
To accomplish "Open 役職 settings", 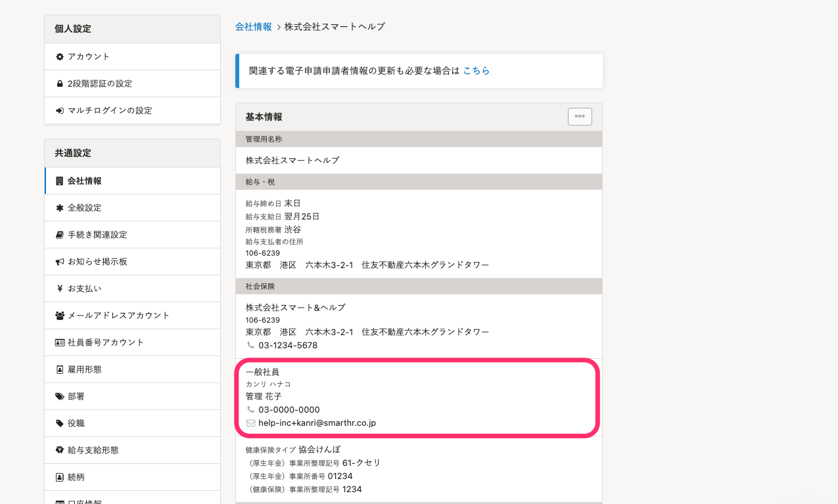I will click(132, 423).
